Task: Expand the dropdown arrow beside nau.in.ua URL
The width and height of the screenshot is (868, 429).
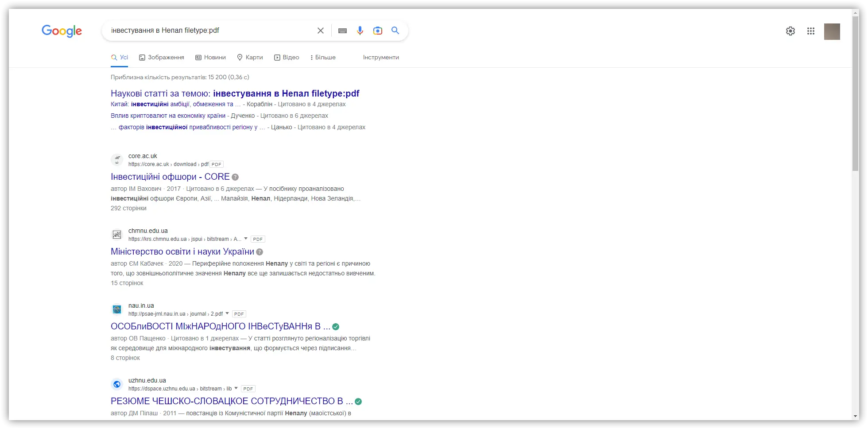Action: click(x=227, y=313)
